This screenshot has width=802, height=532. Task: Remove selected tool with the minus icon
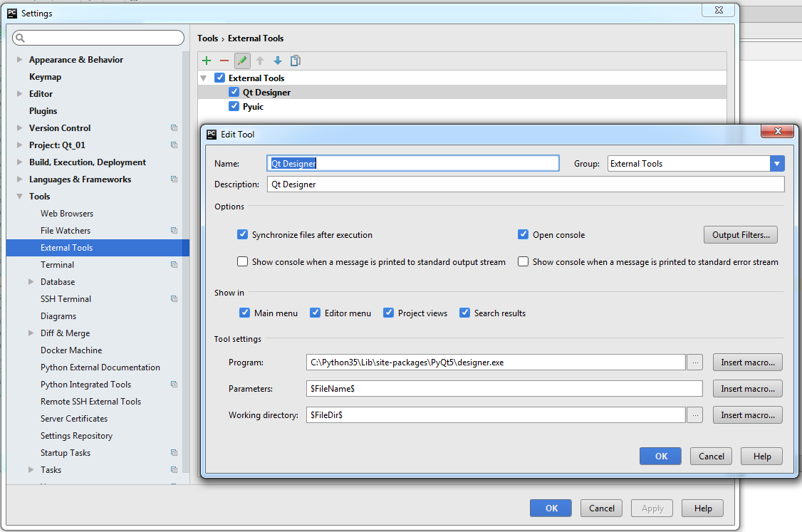224,61
